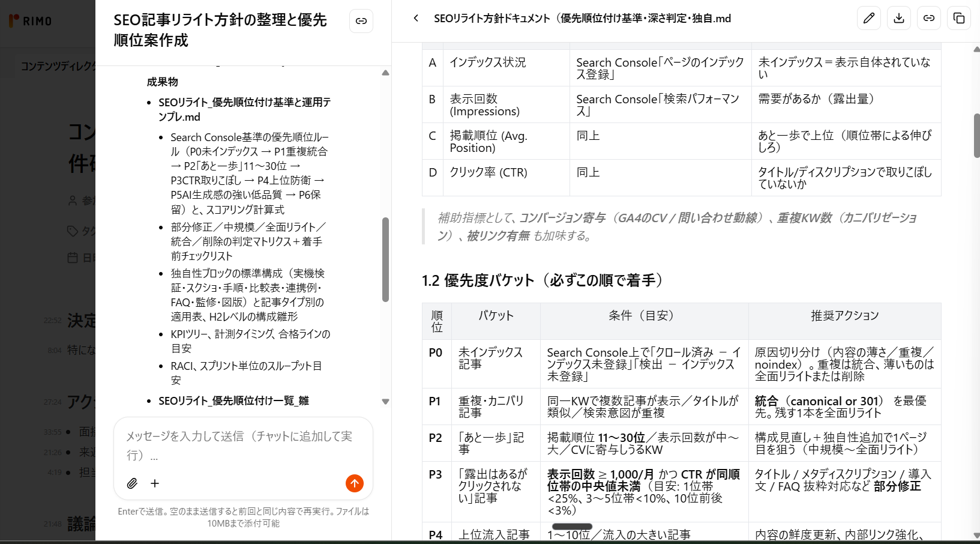980x544 pixels.
Task: Copy the document share link in the viewer toolbar
Action: (929, 18)
